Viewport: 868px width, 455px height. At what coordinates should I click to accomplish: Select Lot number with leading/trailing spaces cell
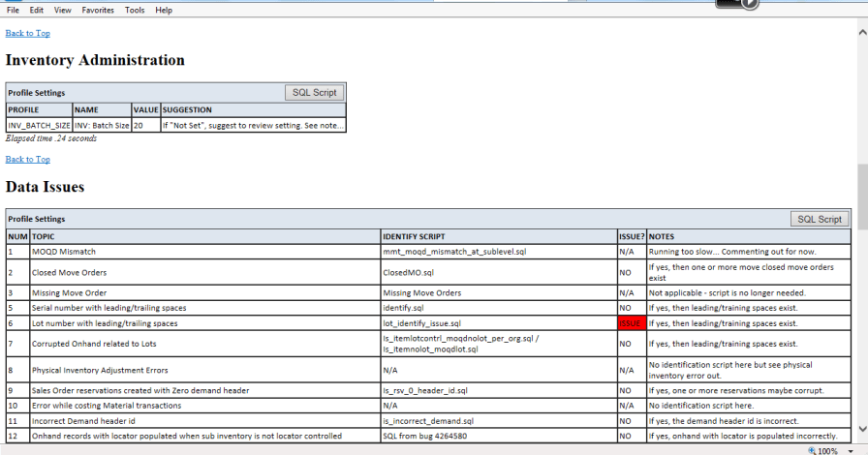click(x=205, y=323)
